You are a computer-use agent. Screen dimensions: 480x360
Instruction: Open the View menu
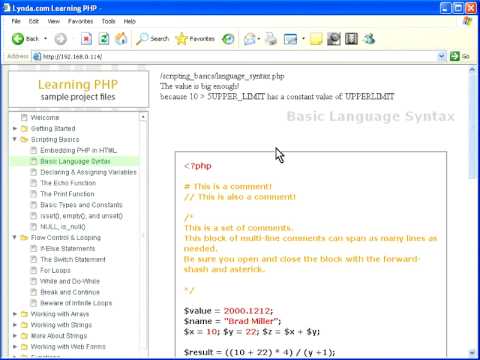pyautogui.click(x=54, y=21)
